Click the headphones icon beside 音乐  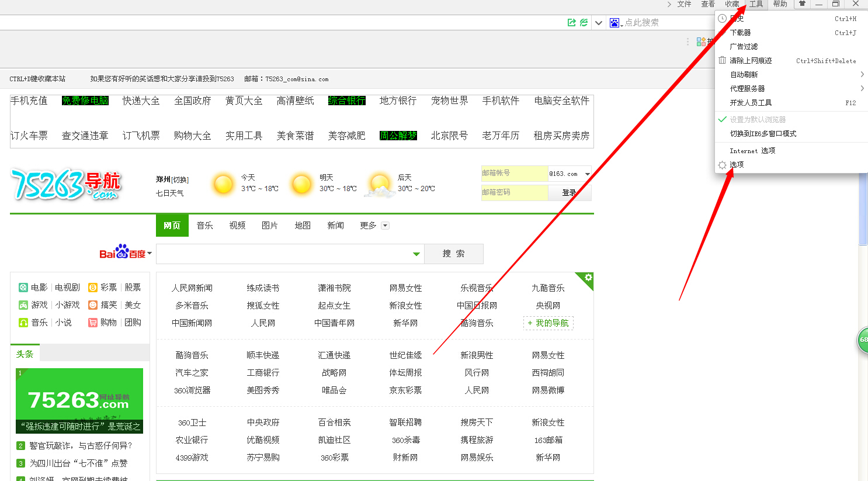click(23, 323)
